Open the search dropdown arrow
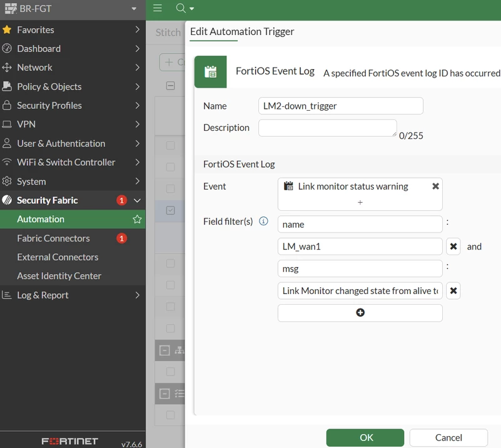Screen dimensions: 501x448 tap(192, 9)
